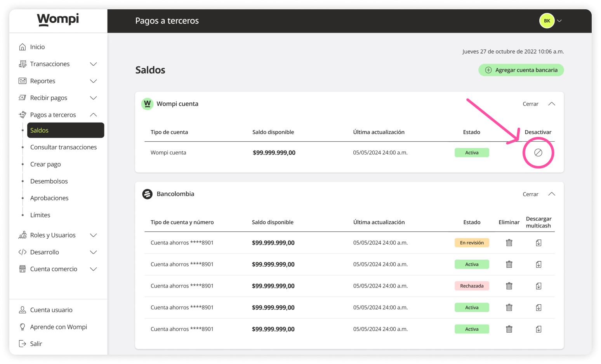Click the Rechazada status badge

tap(472, 286)
